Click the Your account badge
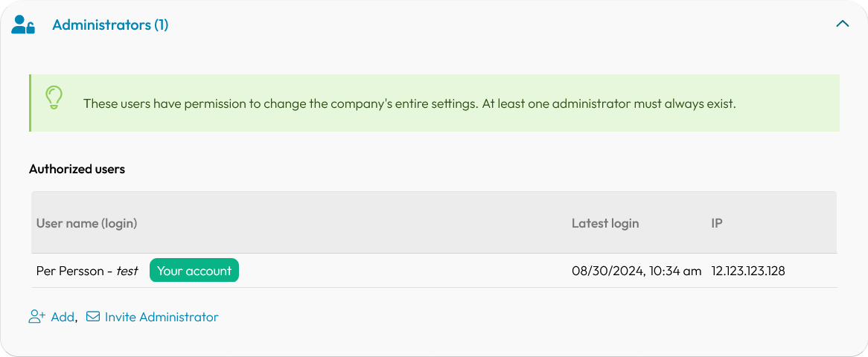Viewport: 868px width, 357px height. [x=194, y=271]
